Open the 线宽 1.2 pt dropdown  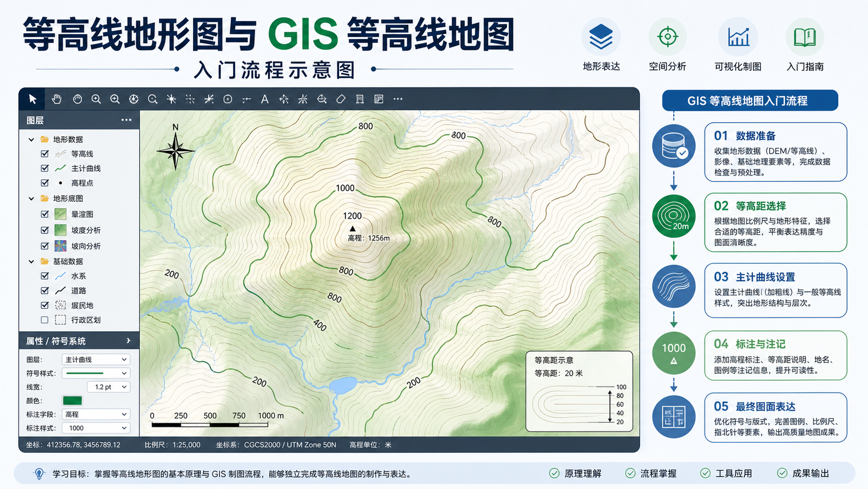pyautogui.click(x=108, y=387)
